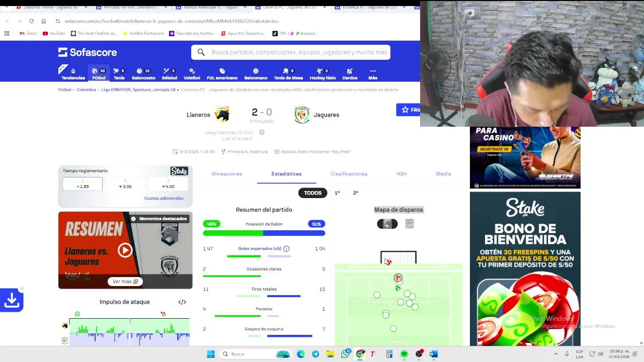Open Spotify from the taskbar
The image size is (644, 362).
(404, 354)
